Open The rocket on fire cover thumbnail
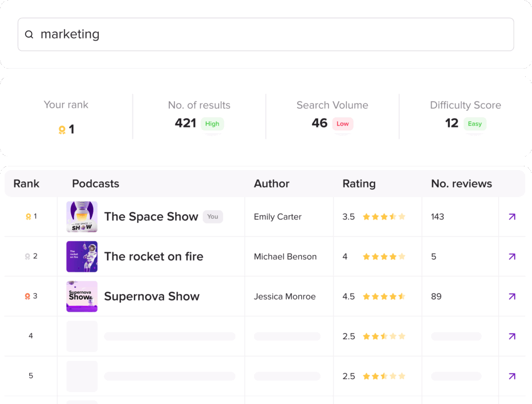532x404 pixels. click(x=82, y=256)
